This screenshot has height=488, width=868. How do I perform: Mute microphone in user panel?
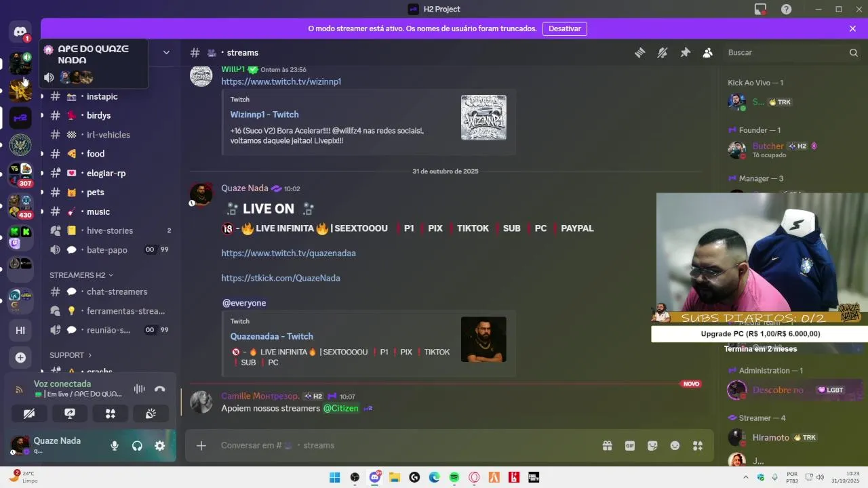point(115,446)
